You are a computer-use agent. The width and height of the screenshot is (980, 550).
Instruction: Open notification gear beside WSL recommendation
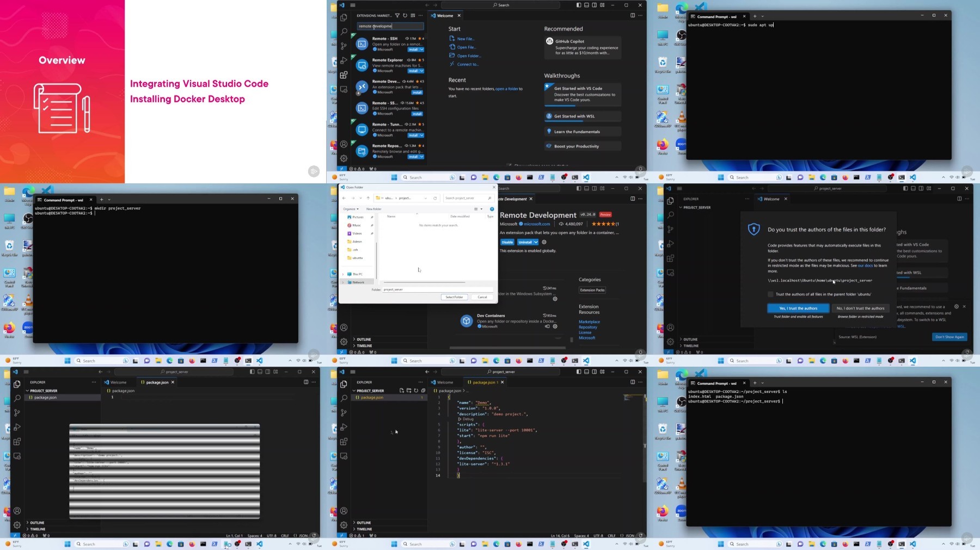click(x=957, y=306)
